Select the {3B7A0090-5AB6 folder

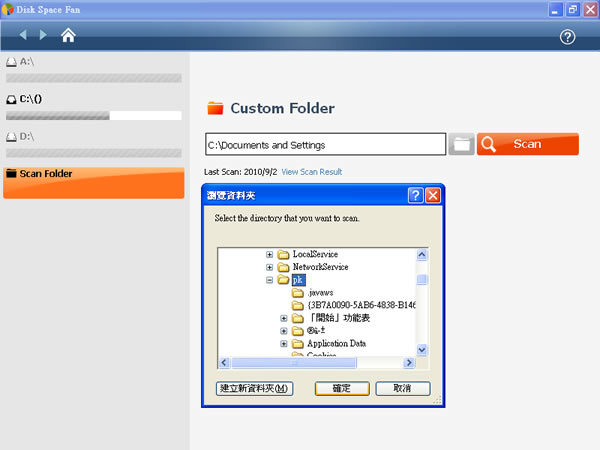click(x=361, y=305)
